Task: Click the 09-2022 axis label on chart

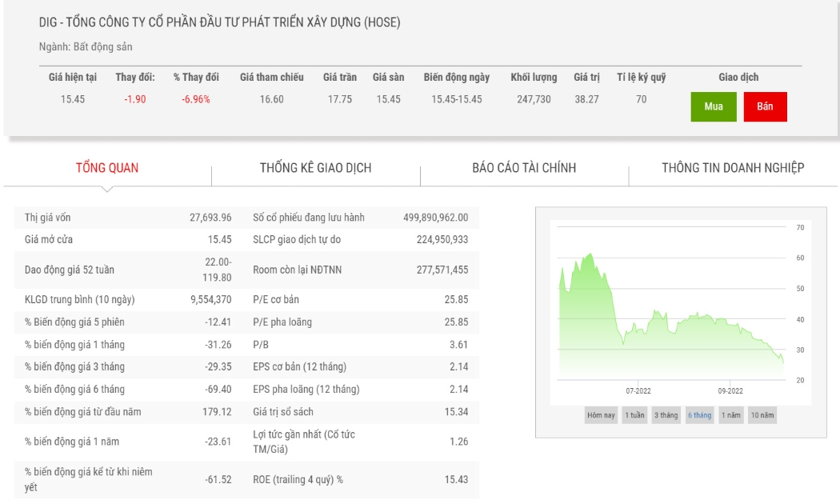Action: click(x=730, y=391)
